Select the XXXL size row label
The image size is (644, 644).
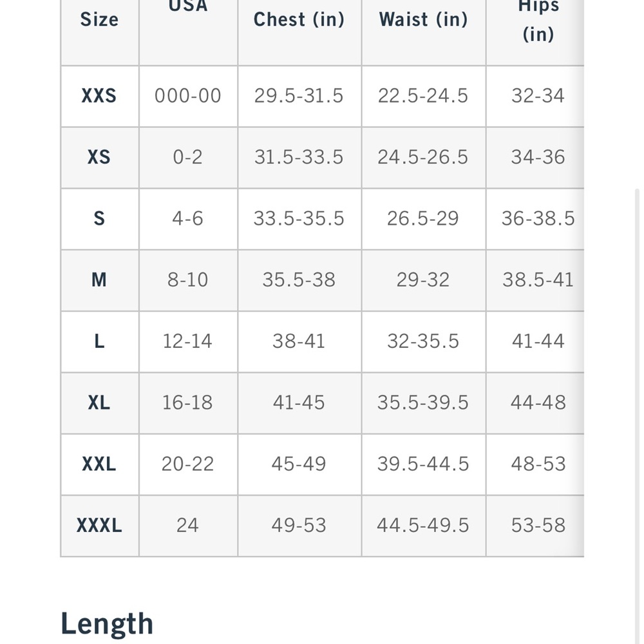point(99,526)
